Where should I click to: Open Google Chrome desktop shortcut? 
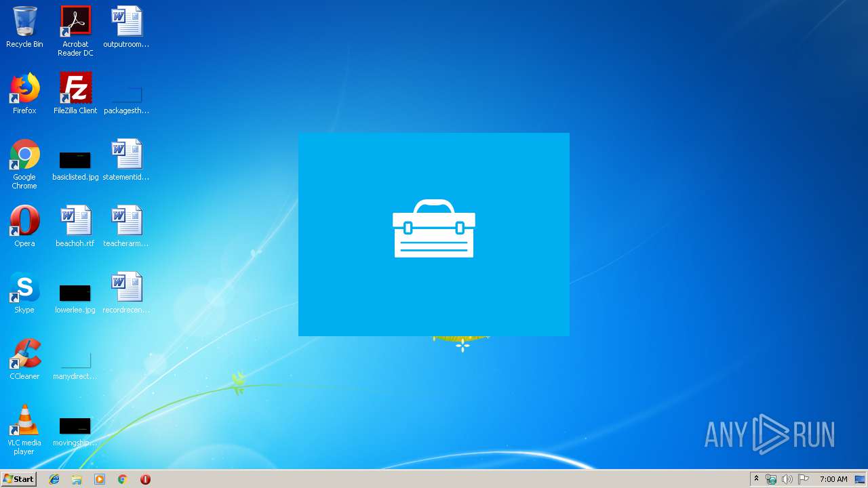24,164
